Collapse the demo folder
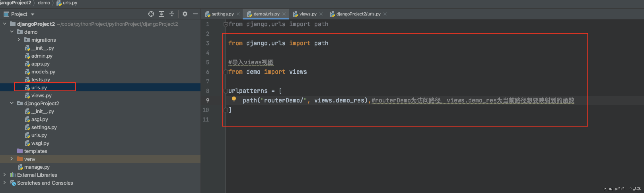The height and width of the screenshot is (193, 644). point(12,32)
